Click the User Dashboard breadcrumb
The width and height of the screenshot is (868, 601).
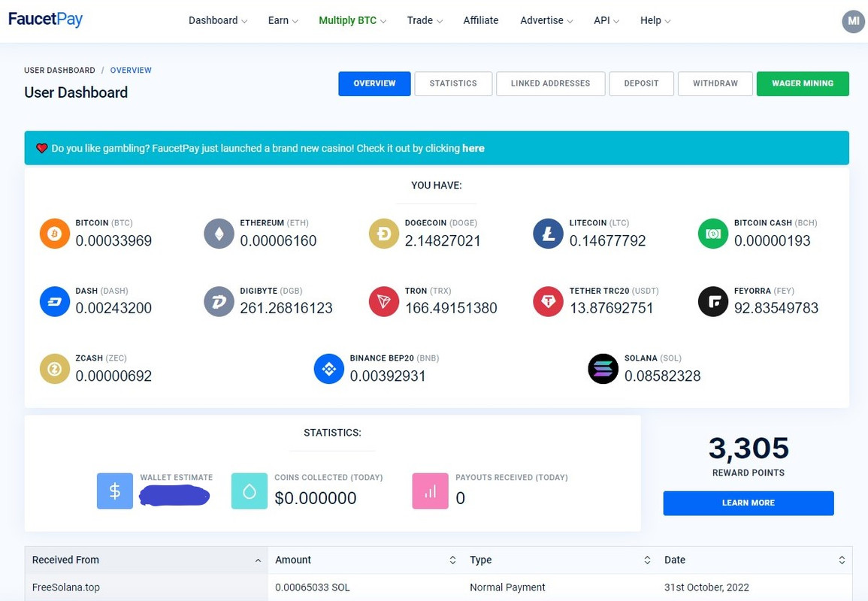click(59, 71)
